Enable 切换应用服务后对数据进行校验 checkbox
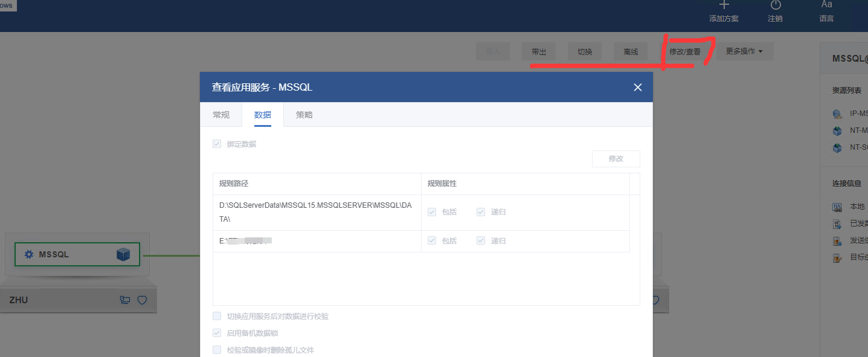This screenshot has width=868, height=357. [217, 316]
